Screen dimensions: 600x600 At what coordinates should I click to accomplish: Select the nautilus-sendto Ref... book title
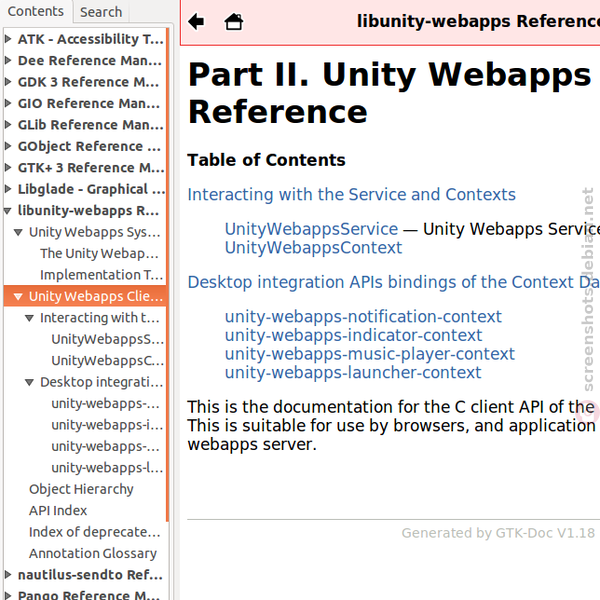pyautogui.click(x=90, y=575)
